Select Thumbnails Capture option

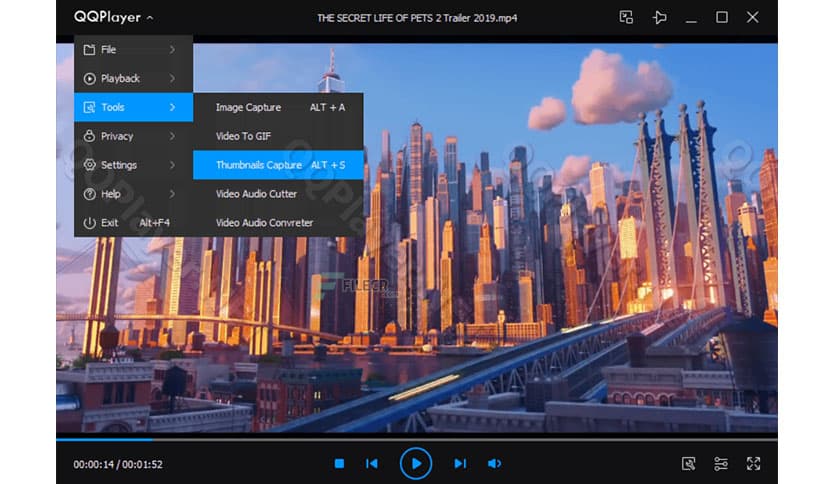[x=278, y=165]
